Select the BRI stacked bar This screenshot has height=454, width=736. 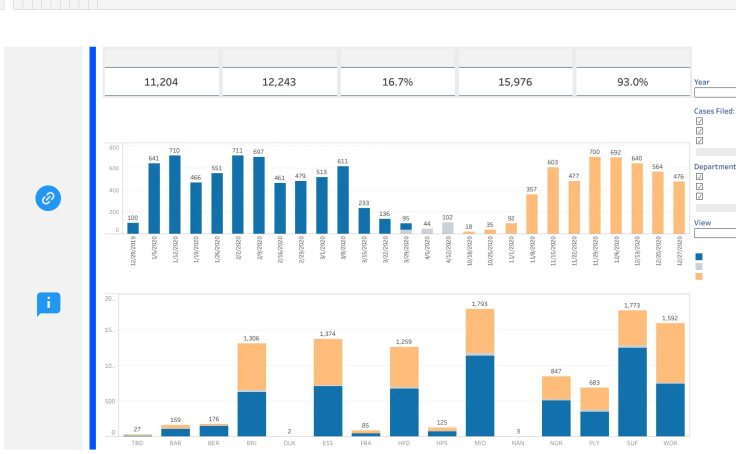coord(252,390)
